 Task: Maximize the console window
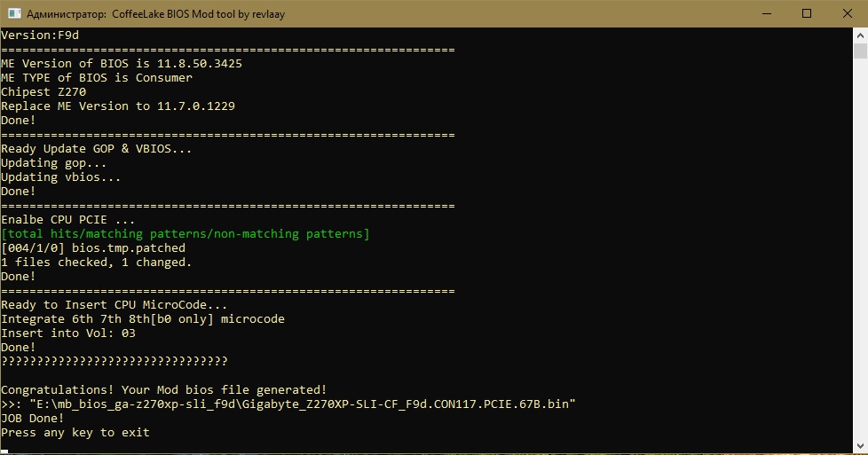[806, 13]
